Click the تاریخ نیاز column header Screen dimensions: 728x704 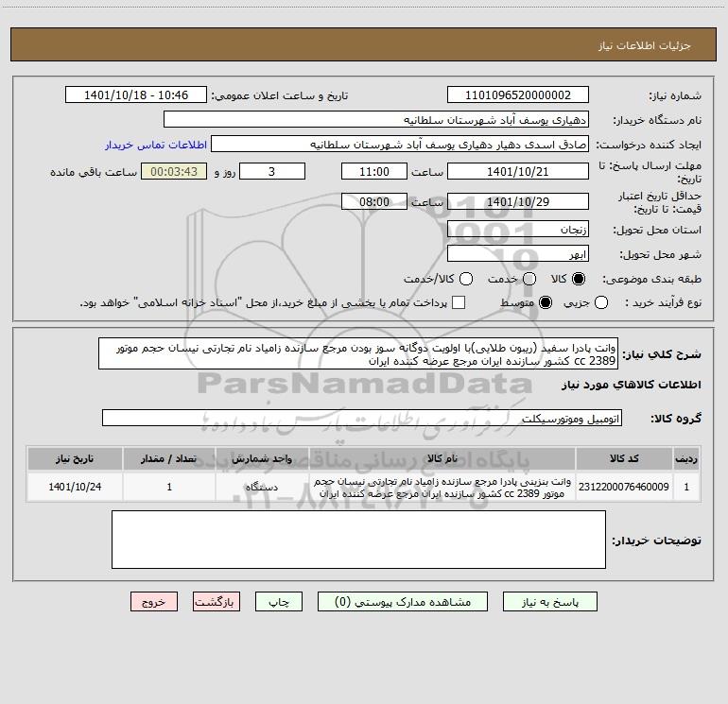tap(75, 459)
